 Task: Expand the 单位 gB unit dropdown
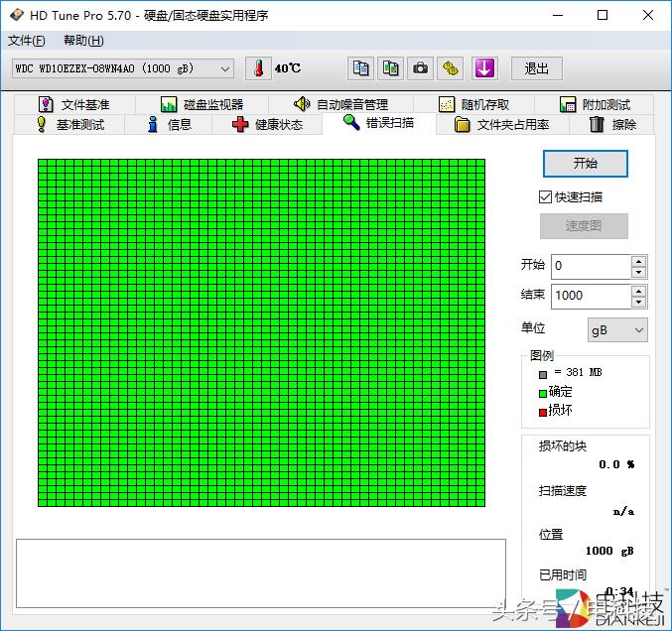[x=617, y=330]
